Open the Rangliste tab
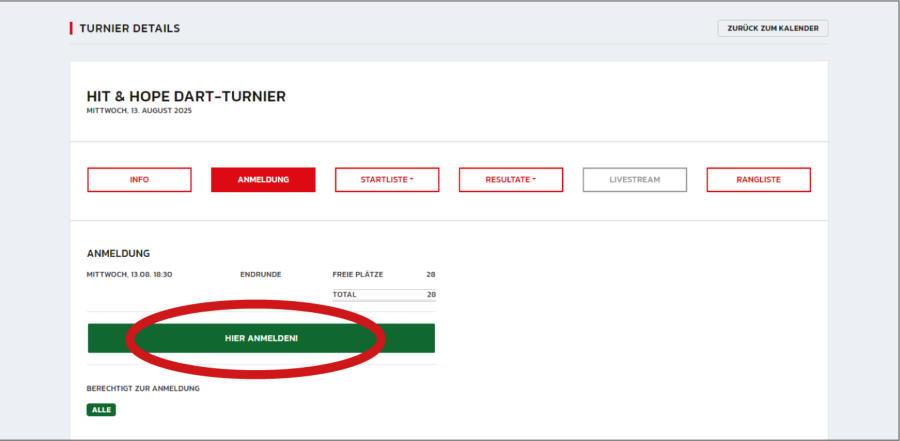Screen dimensions: 900x441 (759, 180)
